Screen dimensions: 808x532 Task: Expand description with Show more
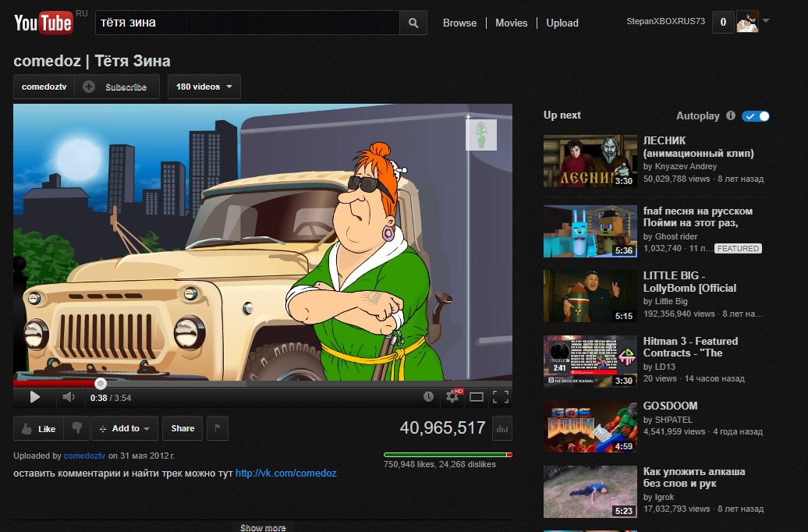[x=263, y=527]
